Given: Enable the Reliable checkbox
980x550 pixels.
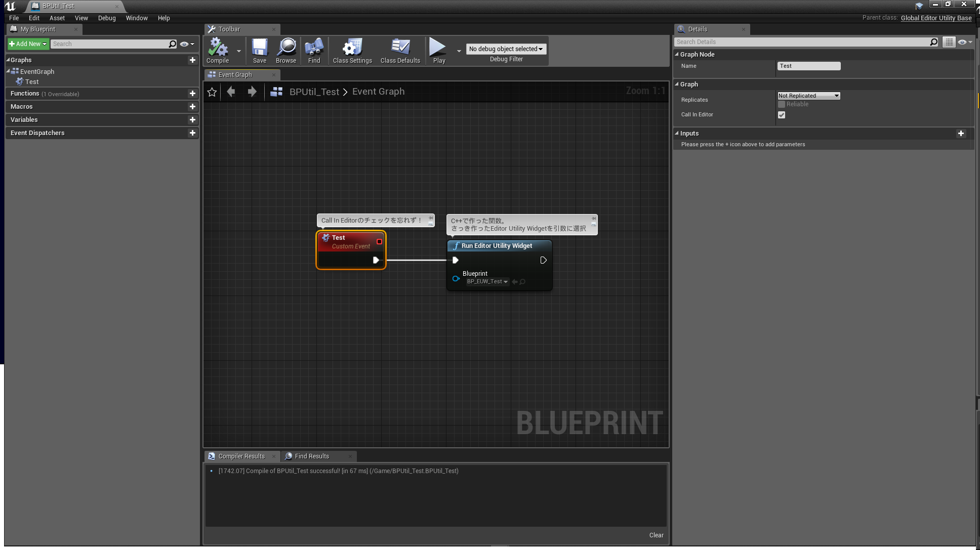Looking at the screenshot, I should [x=782, y=104].
